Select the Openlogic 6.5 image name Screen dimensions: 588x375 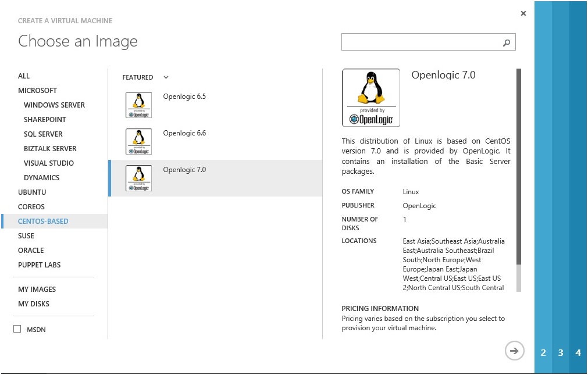184,97
